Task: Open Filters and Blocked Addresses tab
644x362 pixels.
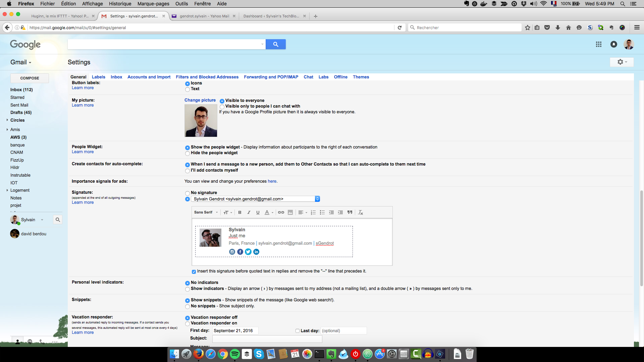Action: click(207, 77)
